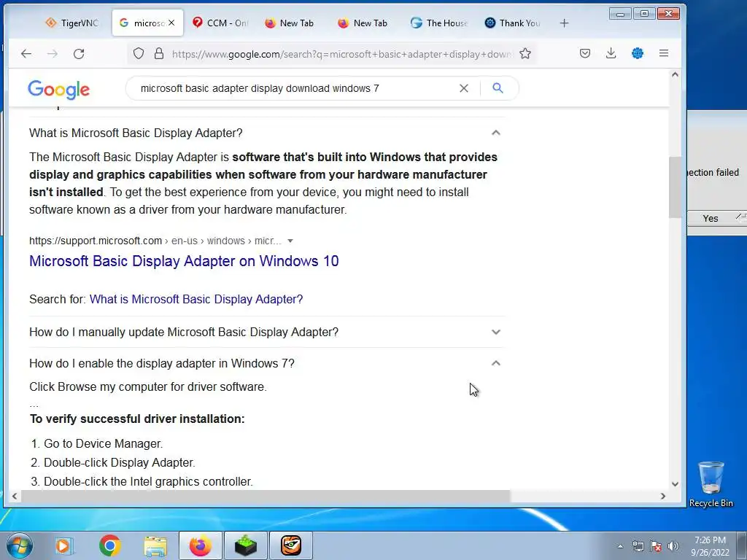Click the horizontal scrollbar right arrow
This screenshot has height=560, width=747.
pos(662,496)
